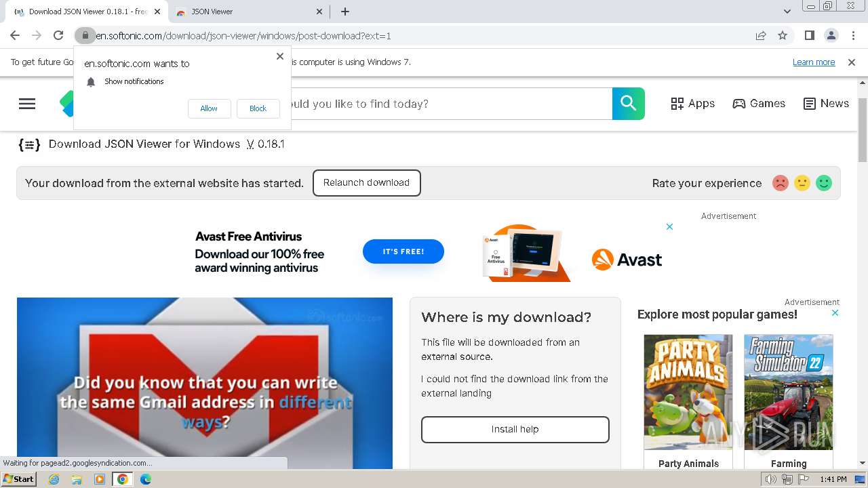Click the Gmail tip video
868x488 pixels.
[x=205, y=383]
